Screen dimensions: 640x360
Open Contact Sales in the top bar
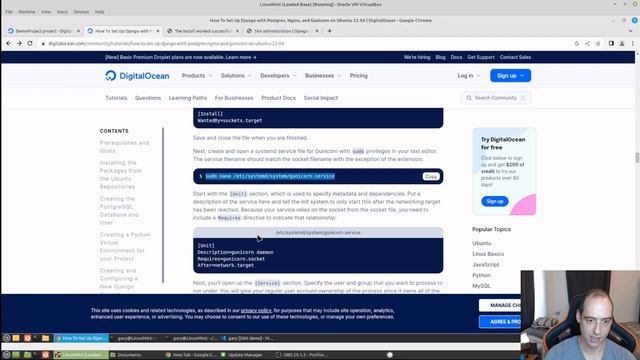[515, 57]
